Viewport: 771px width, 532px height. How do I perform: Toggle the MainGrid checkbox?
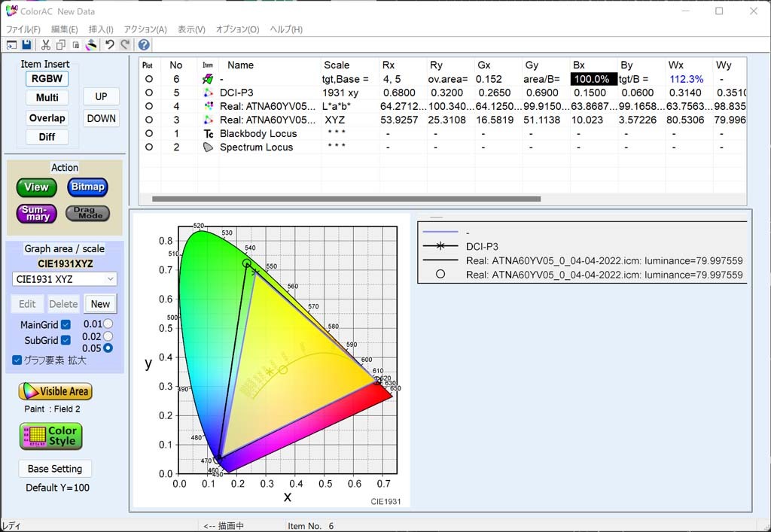coord(66,324)
